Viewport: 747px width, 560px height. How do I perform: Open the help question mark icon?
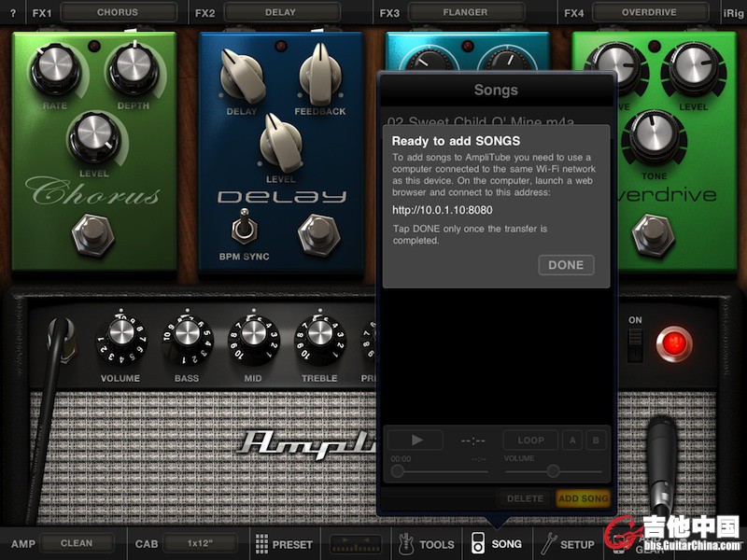(13, 13)
